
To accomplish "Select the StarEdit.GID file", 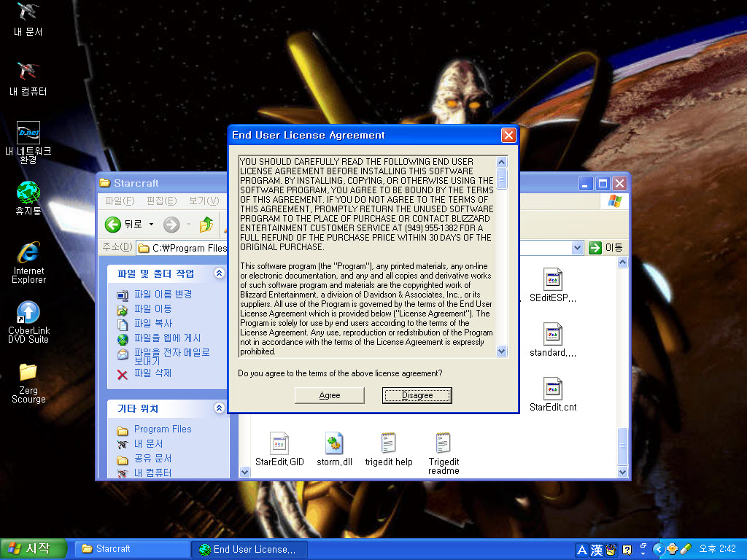I will coord(279,449).
